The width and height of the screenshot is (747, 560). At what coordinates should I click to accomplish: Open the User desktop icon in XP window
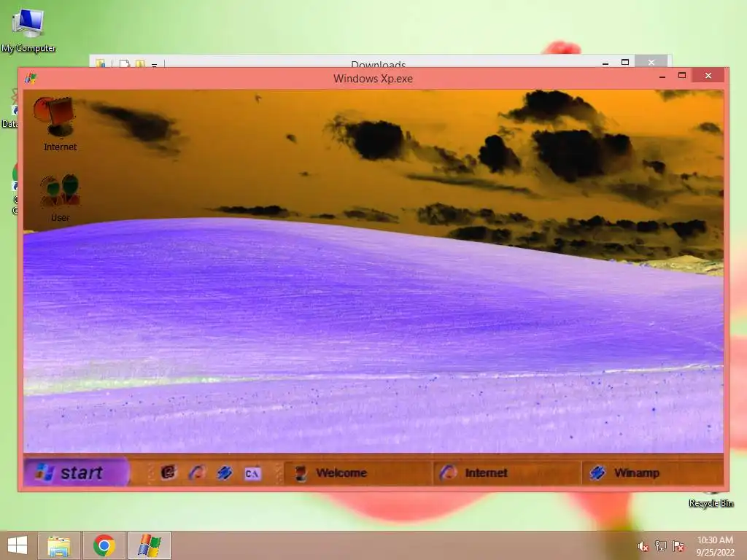[x=60, y=198]
